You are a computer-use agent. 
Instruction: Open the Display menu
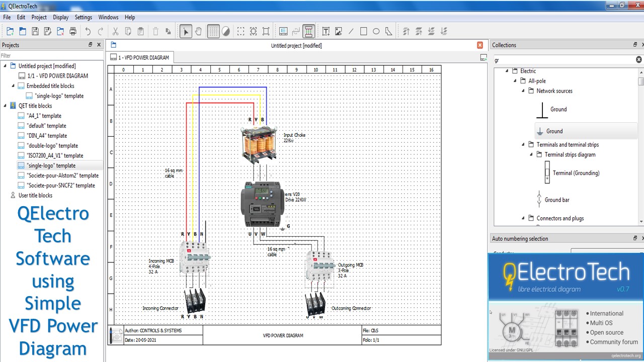click(61, 17)
